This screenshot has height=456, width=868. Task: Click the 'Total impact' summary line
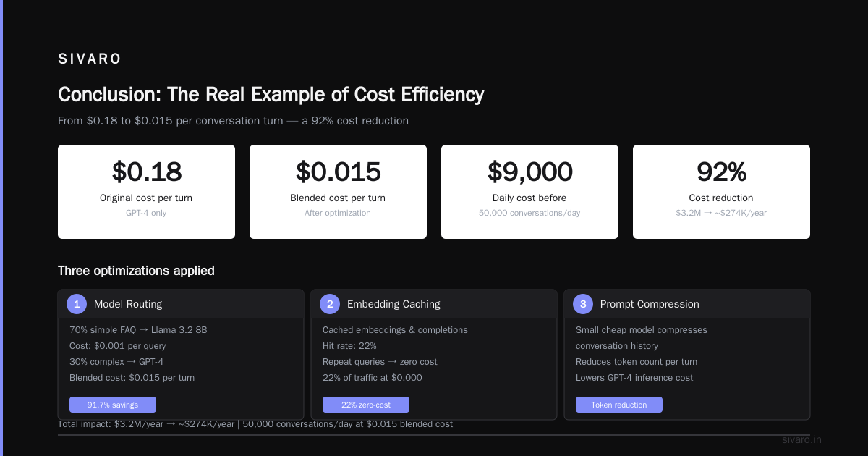point(255,424)
